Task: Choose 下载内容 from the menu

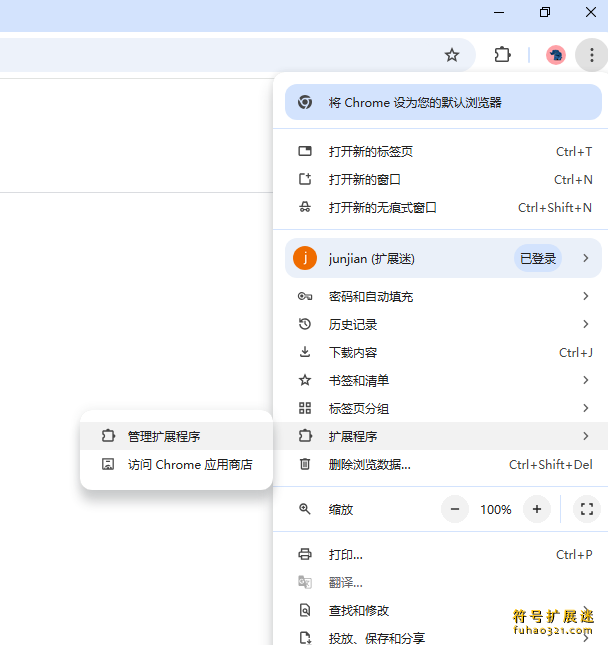Action: pos(441,352)
